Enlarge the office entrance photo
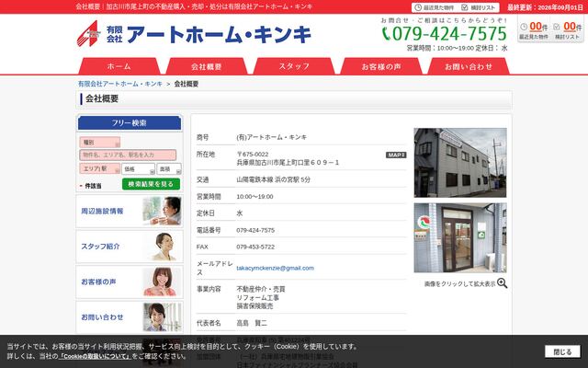588x368 pixels. tap(460, 237)
